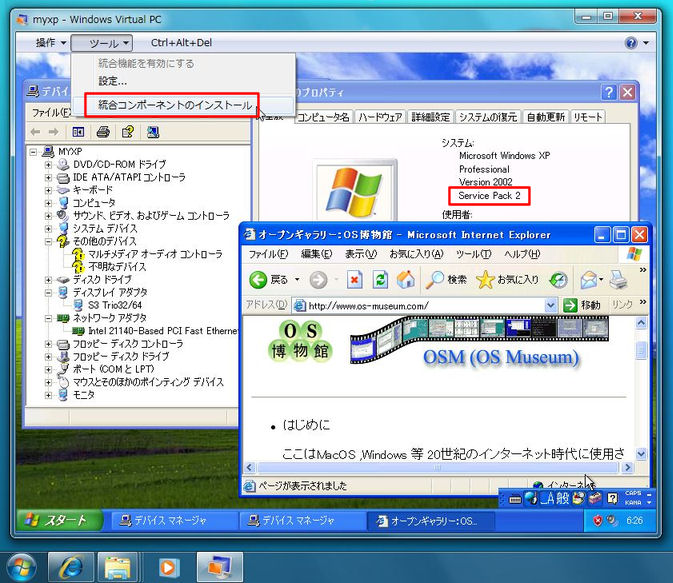The height and width of the screenshot is (583, 673).
Task: Switch to ハードウェア tab
Action: (380, 117)
